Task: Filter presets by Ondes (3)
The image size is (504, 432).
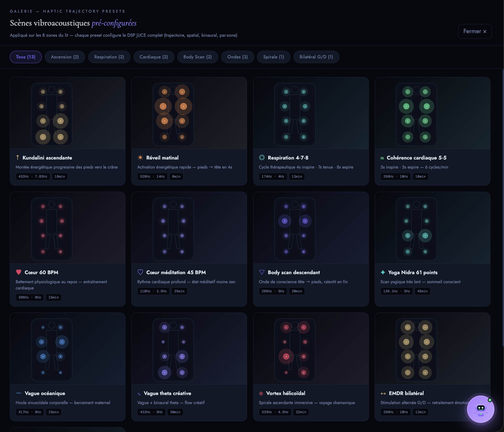Action: 237,57
